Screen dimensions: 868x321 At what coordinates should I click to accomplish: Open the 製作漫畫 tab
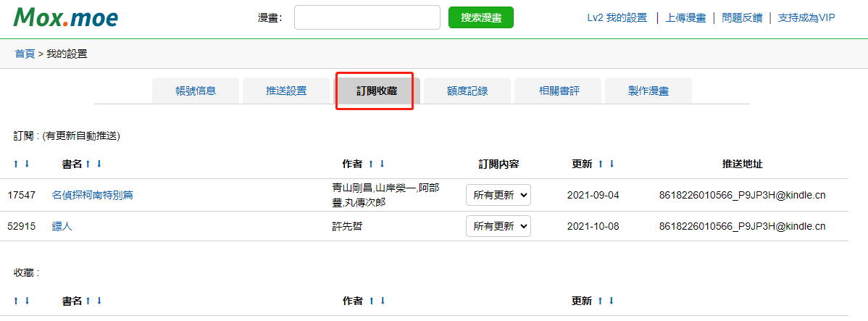coord(648,91)
